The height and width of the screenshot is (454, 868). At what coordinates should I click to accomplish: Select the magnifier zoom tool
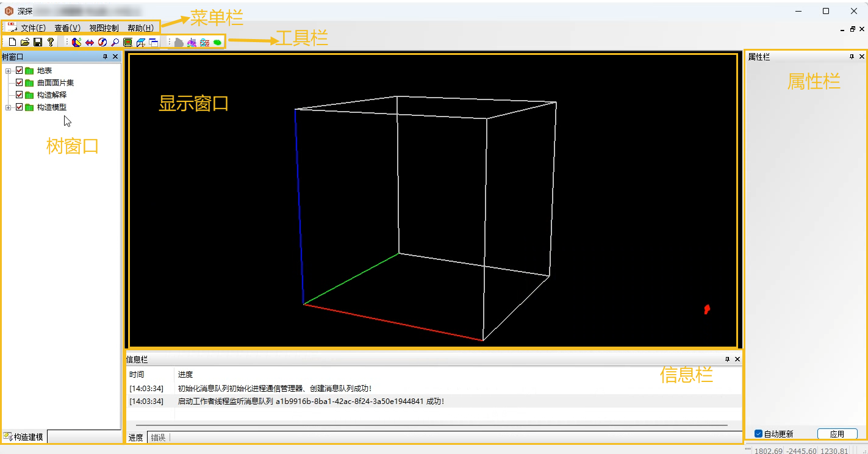[115, 42]
